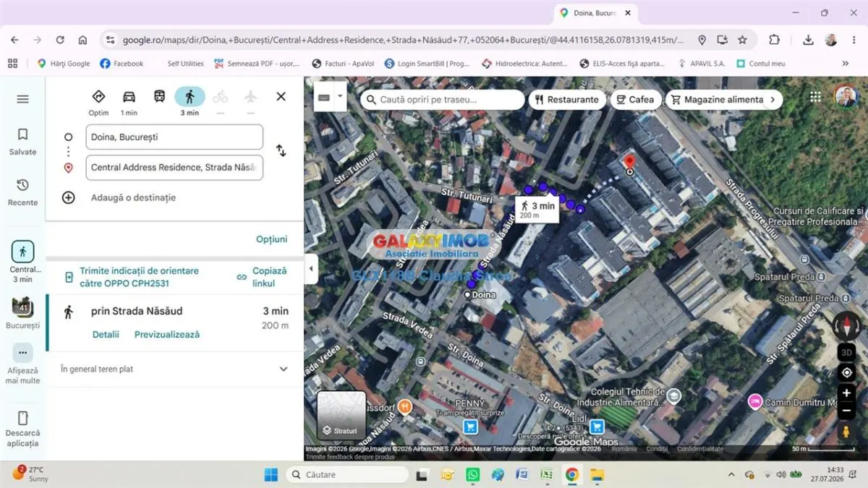Open the Google account avatar on map
This screenshot has height=488, width=868.
845,97
